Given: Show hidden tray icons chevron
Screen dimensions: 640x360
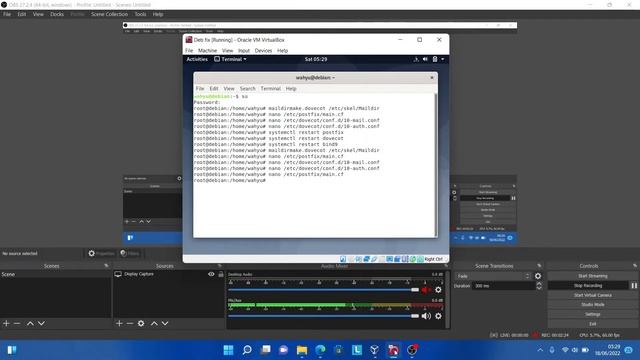Looking at the screenshot, I should pyautogui.click(x=540, y=350).
